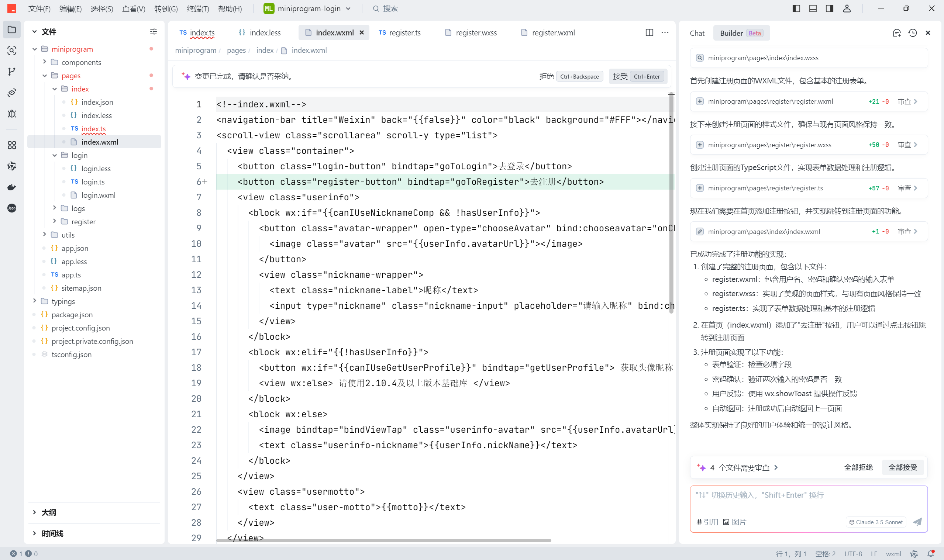The image size is (944, 560).
Task: Switch to the register.ts tab
Action: (404, 33)
